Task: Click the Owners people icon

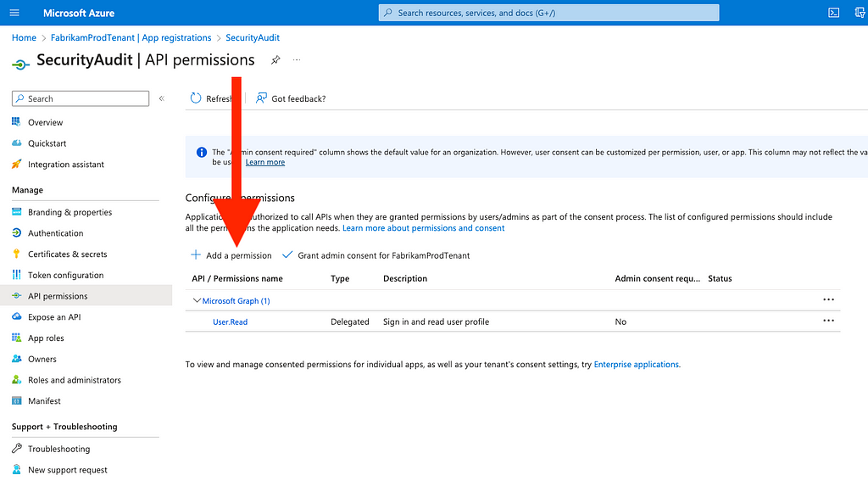Action: [16, 359]
